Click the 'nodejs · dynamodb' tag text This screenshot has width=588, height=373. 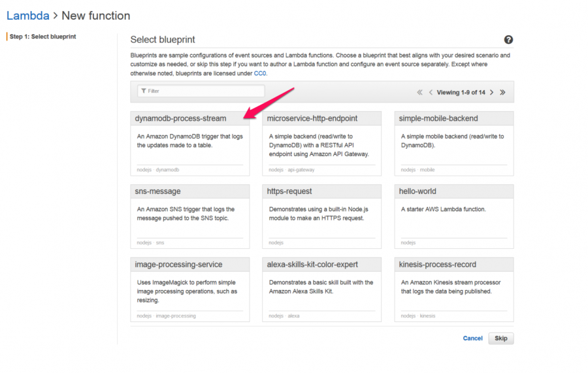158,170
